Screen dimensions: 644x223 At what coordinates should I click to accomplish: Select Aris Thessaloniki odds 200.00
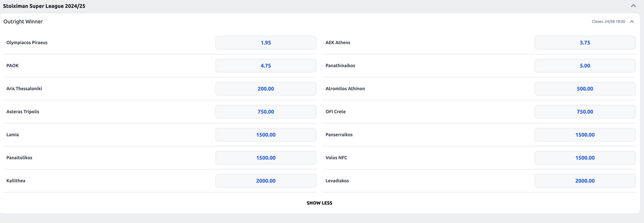coord(266,89)
